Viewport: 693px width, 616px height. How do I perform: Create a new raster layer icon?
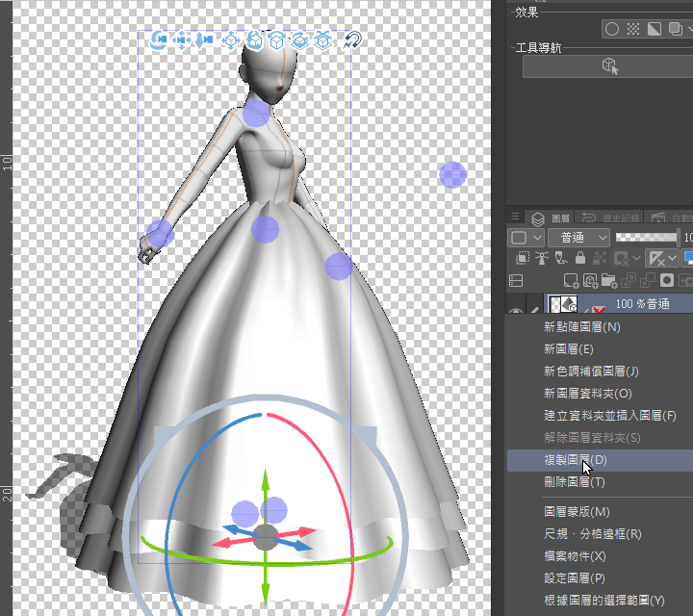[x=571, y=281]
